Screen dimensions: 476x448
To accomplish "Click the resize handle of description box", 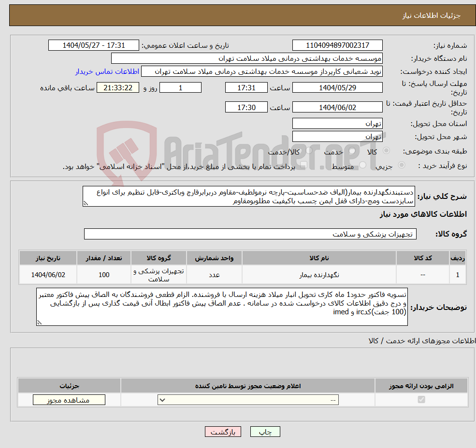I will coord(86,204).
